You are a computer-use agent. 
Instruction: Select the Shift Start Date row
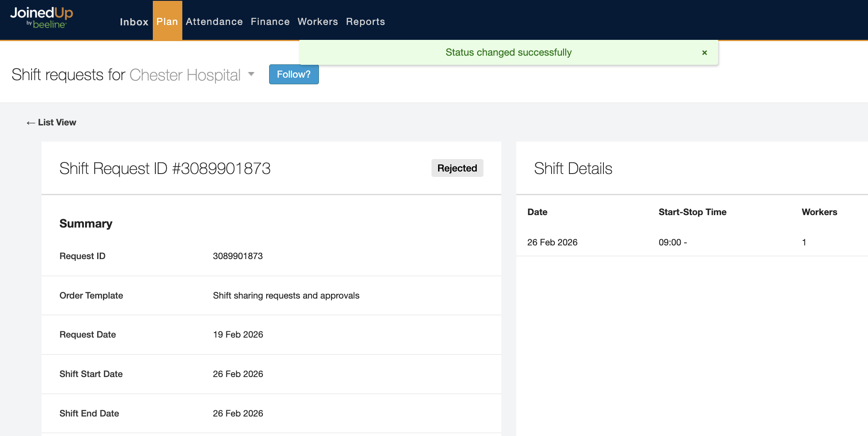click(x=91, y=374)
